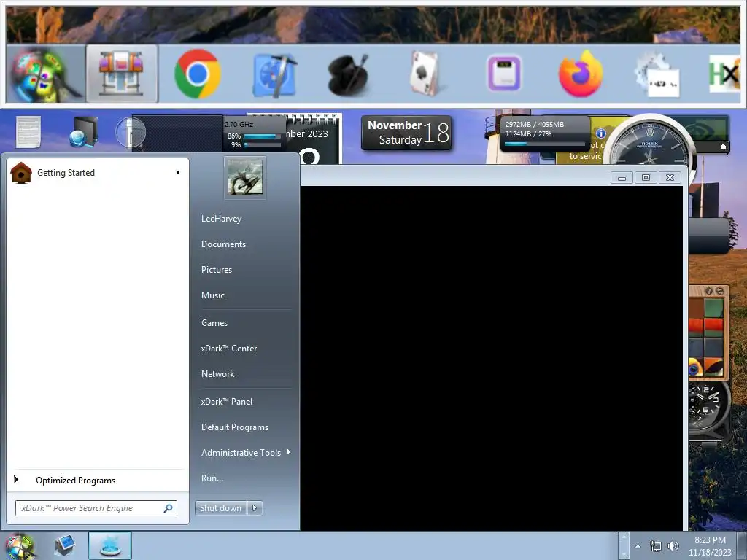The width and height of the screenshot is (747, 560).
Task: Click the picture puzzle help question icon
Action: tap(709, 290)
